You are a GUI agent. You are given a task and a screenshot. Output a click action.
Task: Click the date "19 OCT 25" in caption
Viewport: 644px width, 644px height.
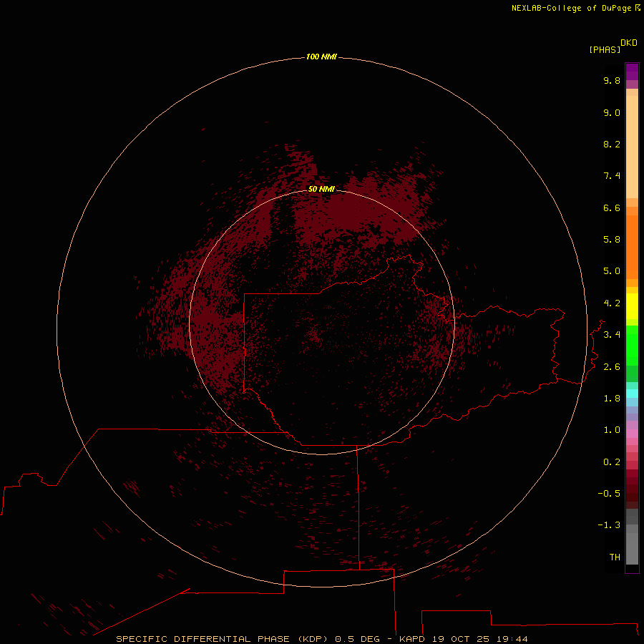click(x=461, y=639)
